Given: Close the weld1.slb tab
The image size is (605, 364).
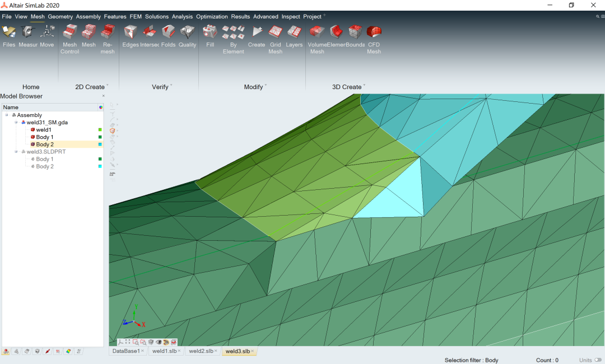Looking at the screenshot, I should pos(179,351).
